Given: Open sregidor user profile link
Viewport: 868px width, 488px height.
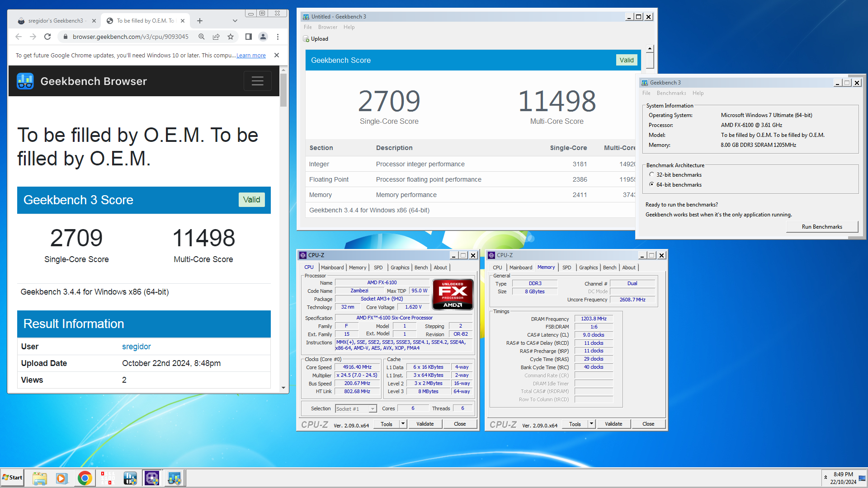Looking at the screenshot, I should coord(137,347).
